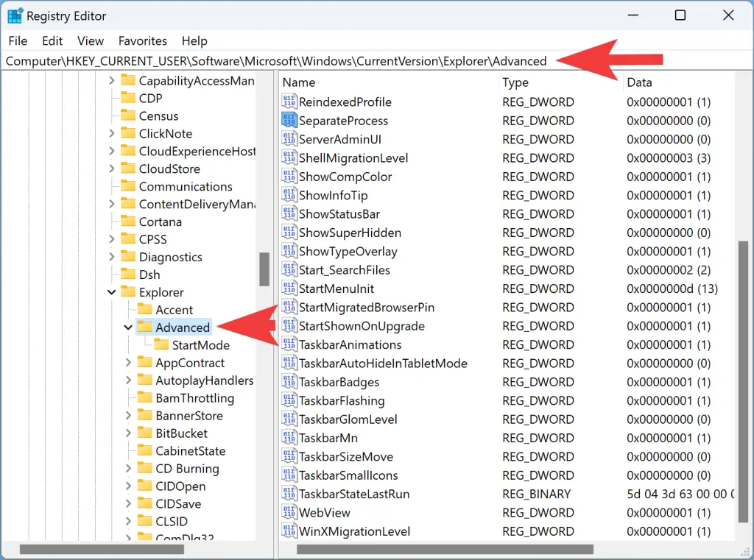Expand the CPSS key
The image size is (754, 560).
[112, 239]
